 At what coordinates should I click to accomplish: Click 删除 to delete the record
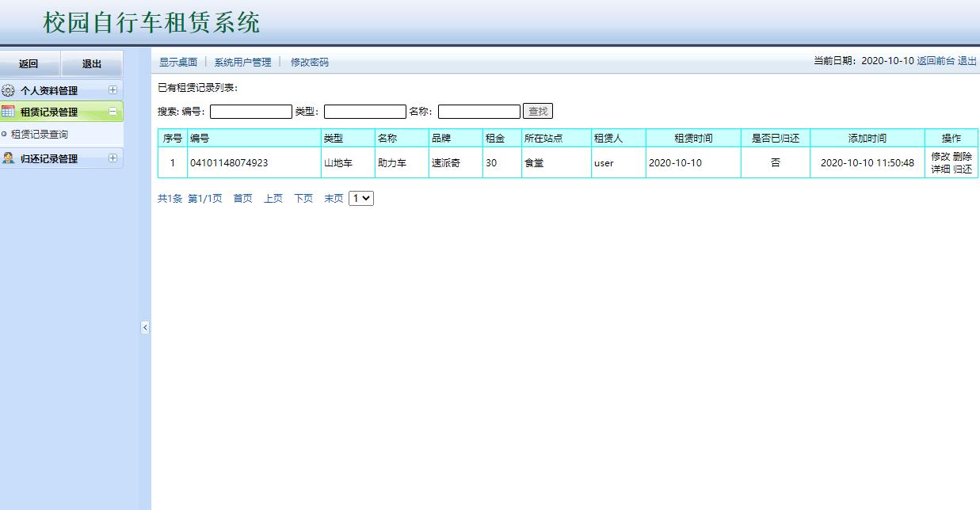point(963,157)
